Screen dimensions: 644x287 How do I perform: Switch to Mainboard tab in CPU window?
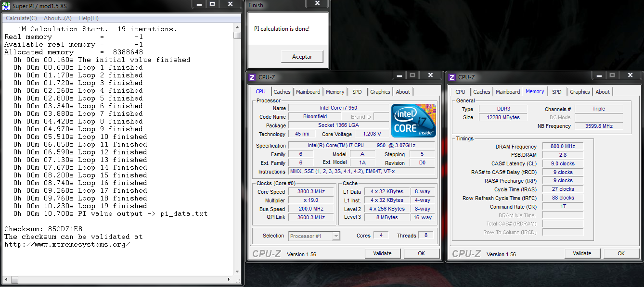[308, 92]
